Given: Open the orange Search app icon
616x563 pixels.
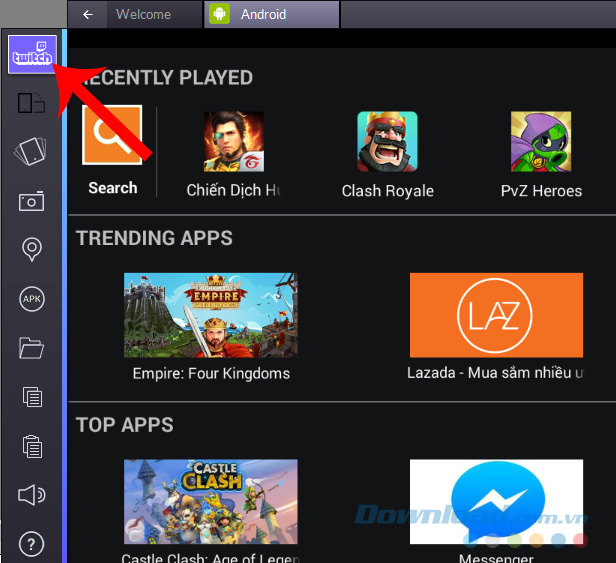Looking at the screenshot, I should tap(112, 135).
